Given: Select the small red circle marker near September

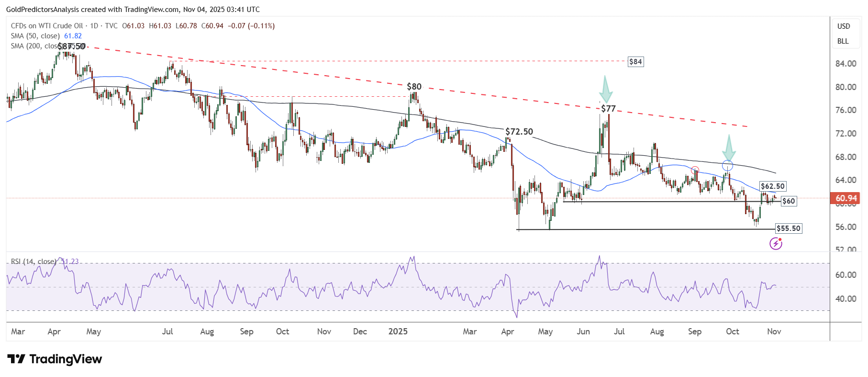Looking at the screenshot, I should [x=695, y=170].
